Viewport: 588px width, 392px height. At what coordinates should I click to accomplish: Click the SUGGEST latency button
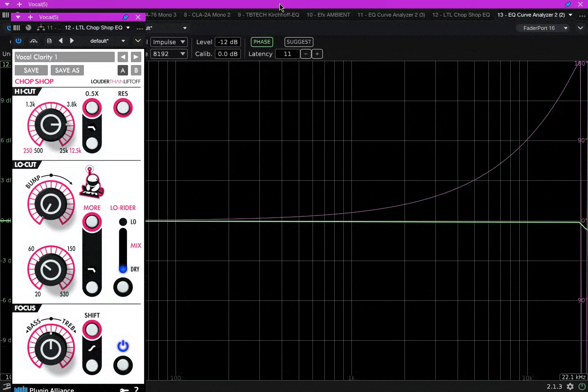click(299, 42)
